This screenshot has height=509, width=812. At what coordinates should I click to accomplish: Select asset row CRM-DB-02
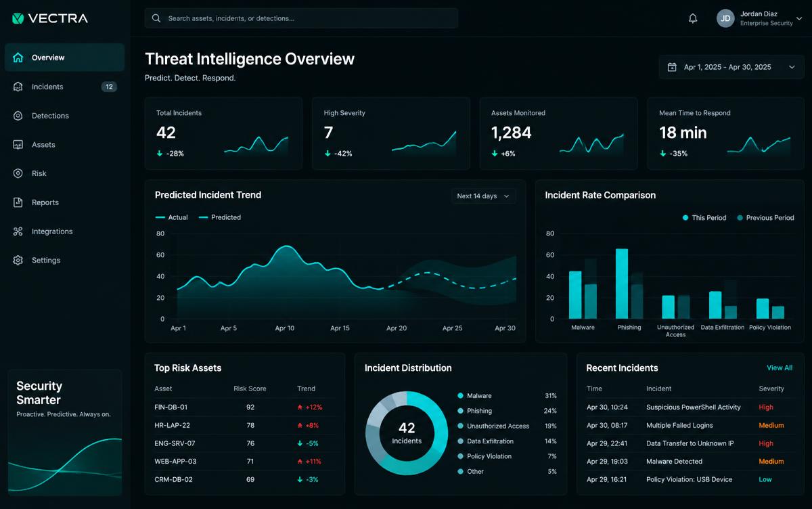[244, 479]
